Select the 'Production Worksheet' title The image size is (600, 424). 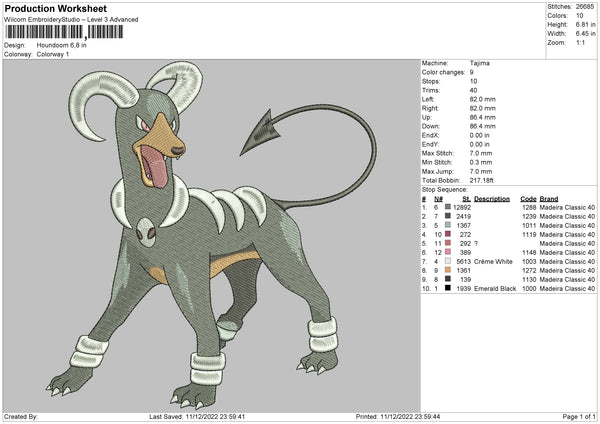click(56, 8)
